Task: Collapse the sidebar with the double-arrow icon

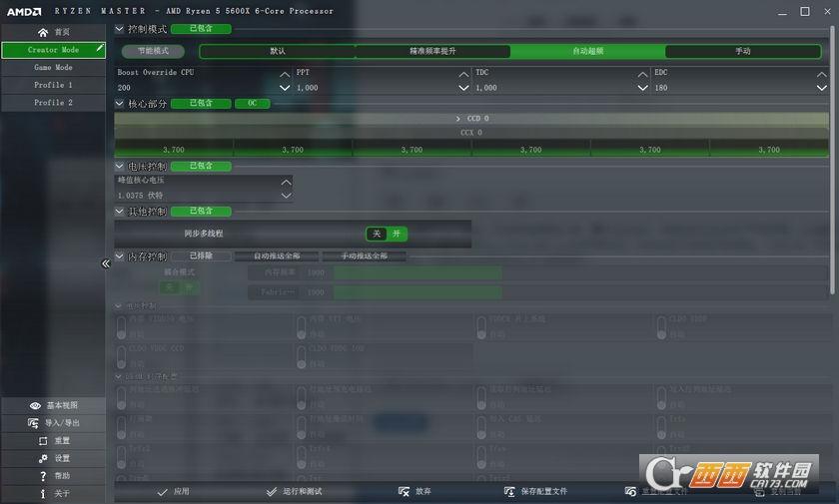Action: 106,263
